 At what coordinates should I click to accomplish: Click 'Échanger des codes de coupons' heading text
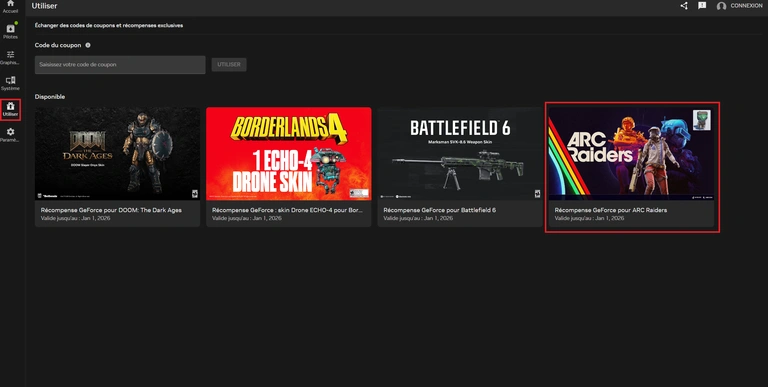click(109, 25)
